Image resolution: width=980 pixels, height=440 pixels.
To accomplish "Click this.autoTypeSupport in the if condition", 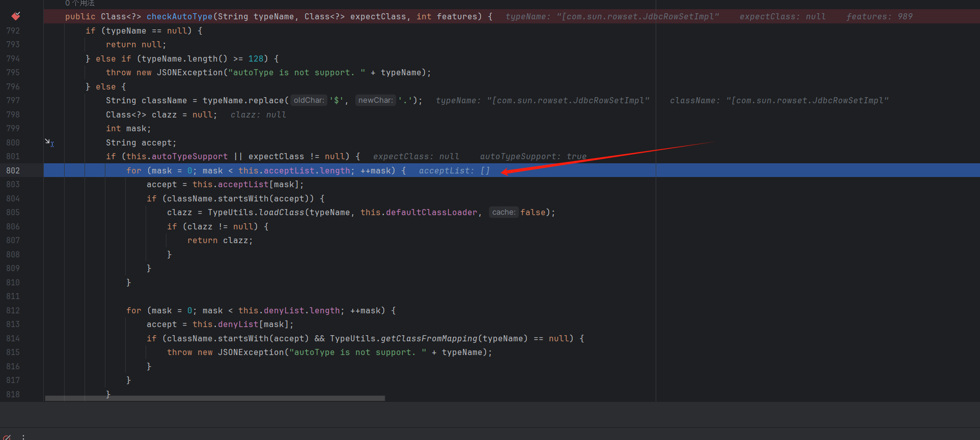I will coord(177,156).
